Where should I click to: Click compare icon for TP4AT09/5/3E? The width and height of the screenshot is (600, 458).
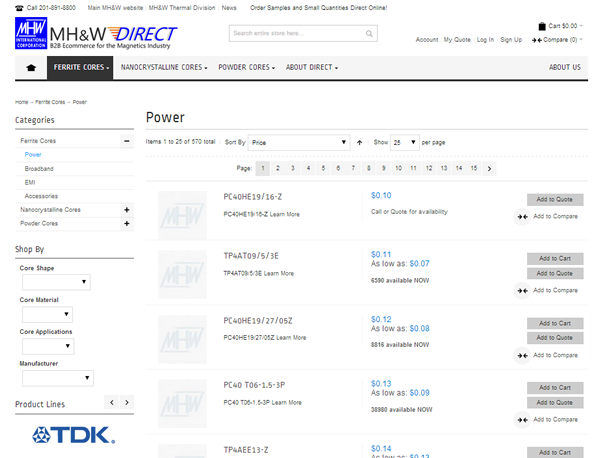[x=522, y=290]
